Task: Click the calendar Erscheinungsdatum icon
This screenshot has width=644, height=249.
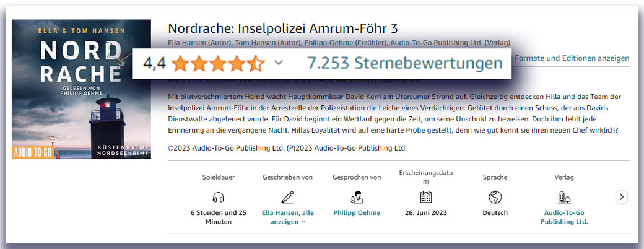Action: point(426,197)
